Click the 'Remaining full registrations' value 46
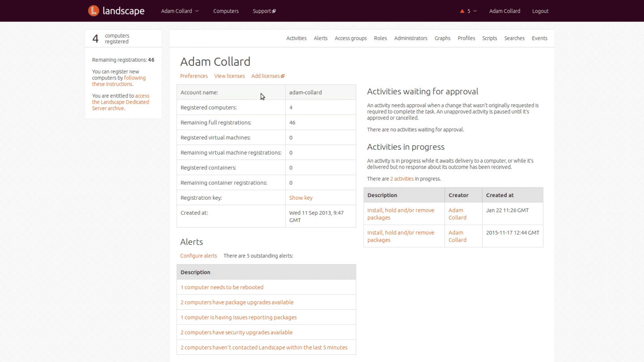Image resolution: width=644 pixels, height=362 pixels. coord(292,122)
